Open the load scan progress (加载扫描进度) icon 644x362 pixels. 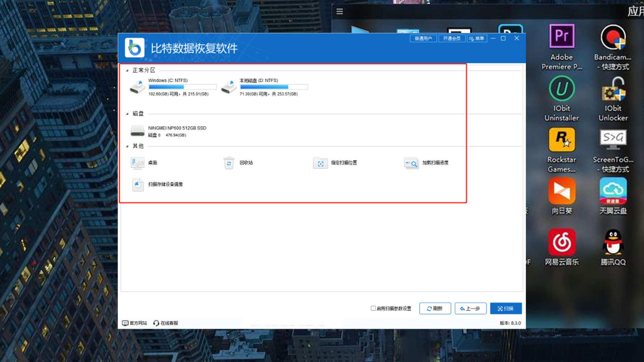coord(412,163)
